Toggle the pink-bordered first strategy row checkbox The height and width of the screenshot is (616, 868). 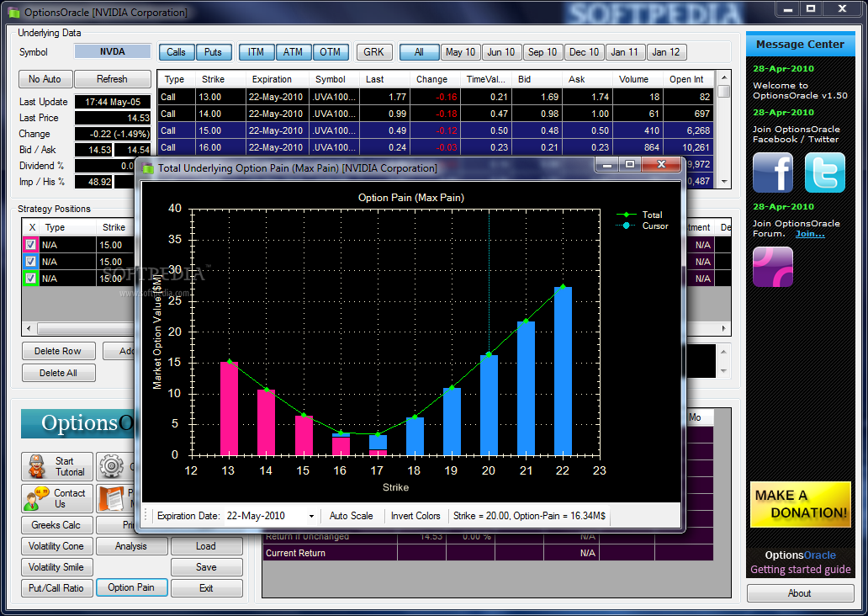click(x=30, y=244)
